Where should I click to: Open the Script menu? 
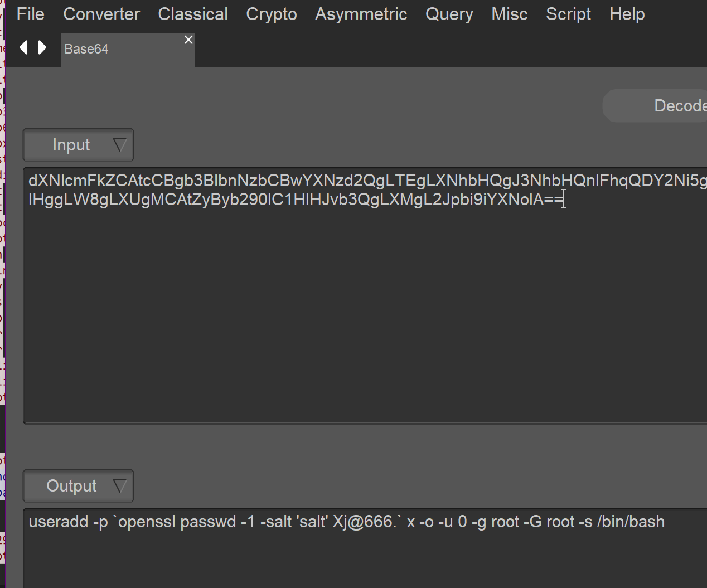coord(568,14)
